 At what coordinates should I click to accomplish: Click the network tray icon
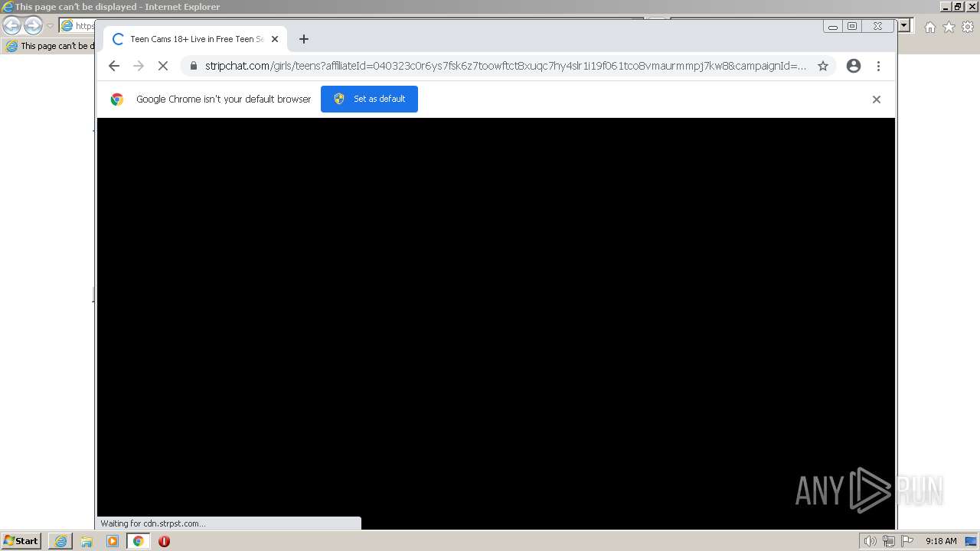[x=888, y=541]
